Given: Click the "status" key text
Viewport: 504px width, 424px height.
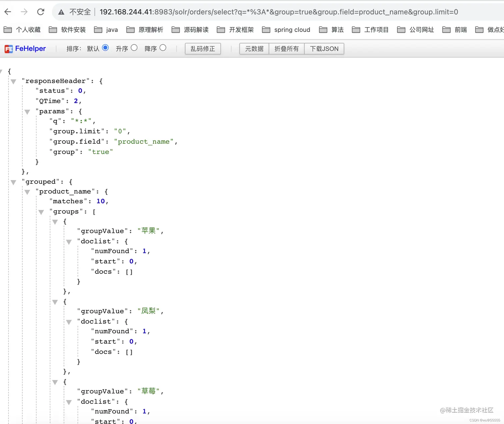Looking at the screenshot, I should [x=52, y=91].
